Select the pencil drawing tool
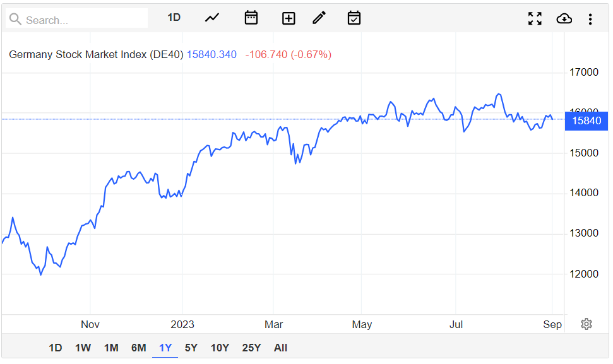Screen dimensions: 613x364 [x=319, y=18]
